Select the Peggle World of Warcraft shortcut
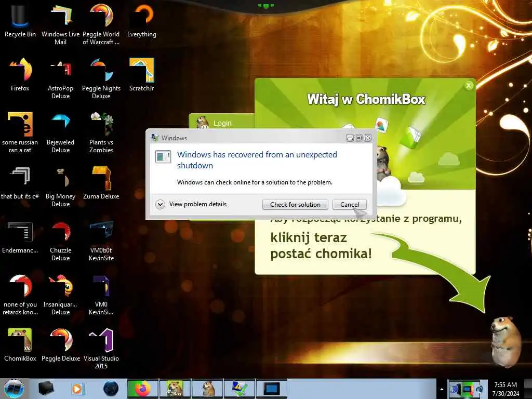This screenshot has height=399, width=532. click(x=101, y=24)
